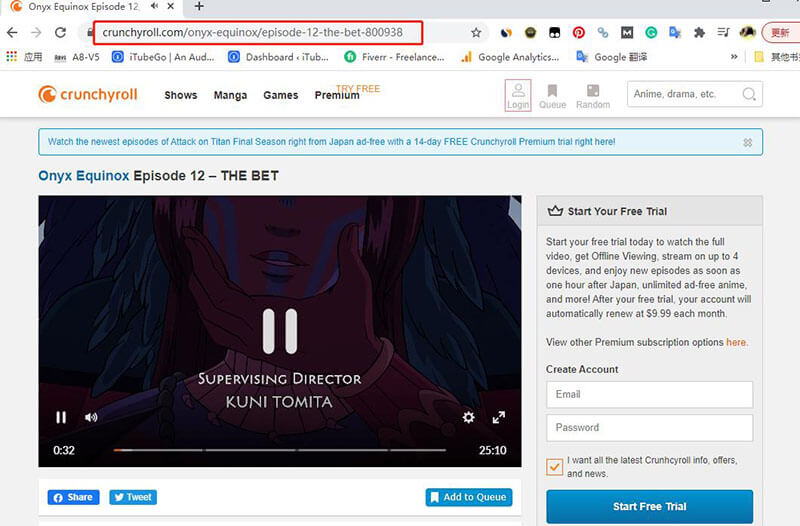Bookmark this page with the star icon

pyautogui.click(x=476, y=33)
